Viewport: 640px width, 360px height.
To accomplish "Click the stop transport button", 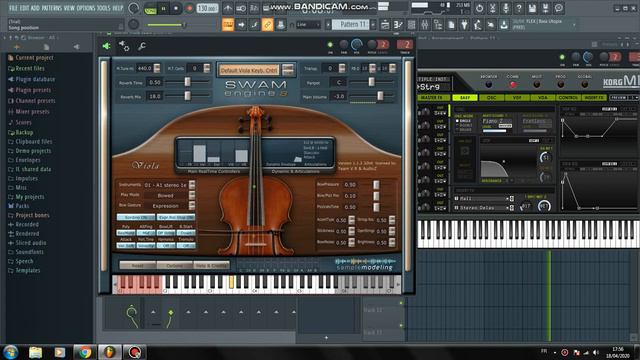I will (x=176, y=9).
